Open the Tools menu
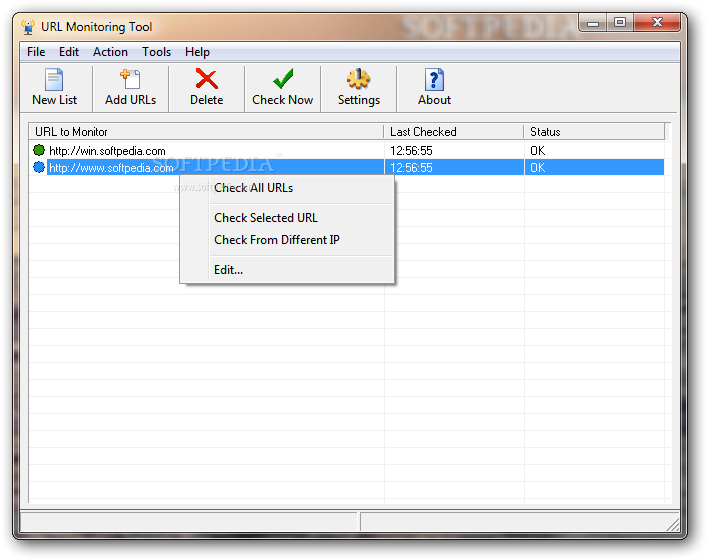 tap(156, 52)
